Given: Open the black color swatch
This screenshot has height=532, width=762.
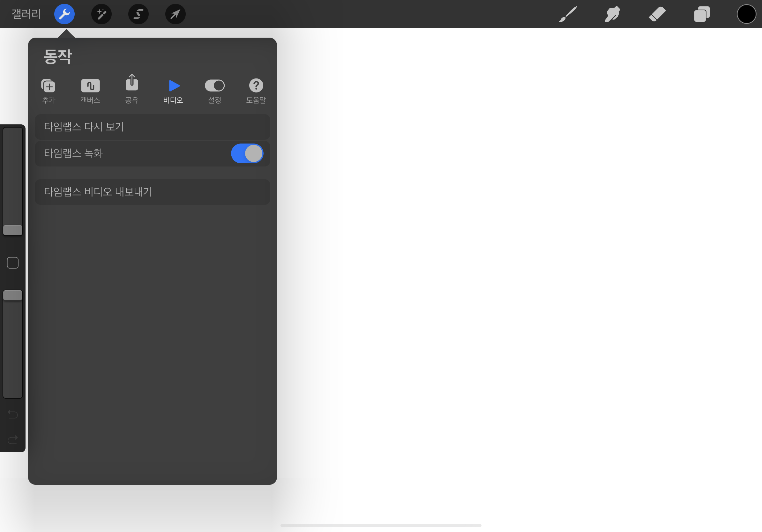Looking at the screenshot, I should tap(746, 14).
